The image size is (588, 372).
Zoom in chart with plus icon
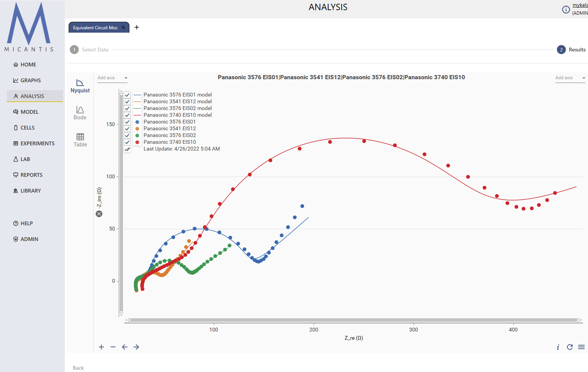101,347
